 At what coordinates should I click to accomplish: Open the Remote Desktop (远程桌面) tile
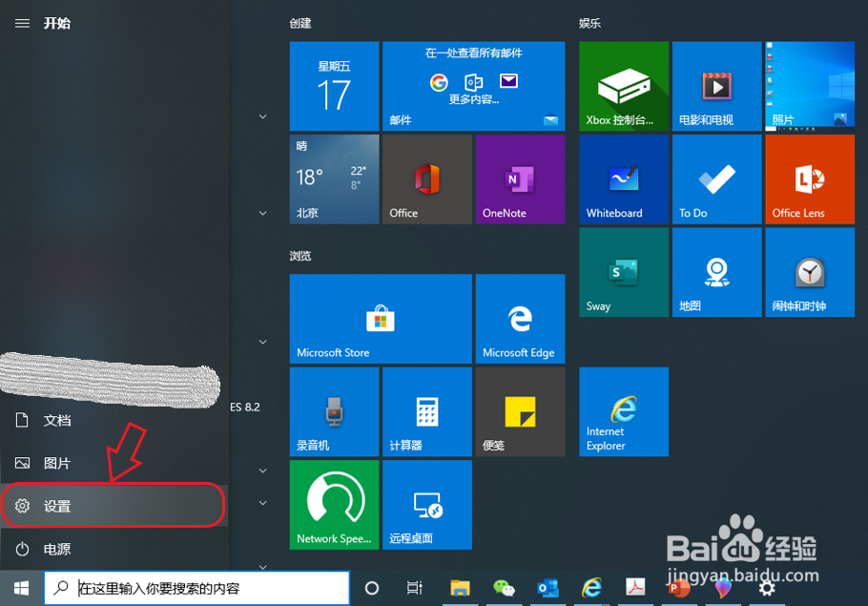(426, 505)
